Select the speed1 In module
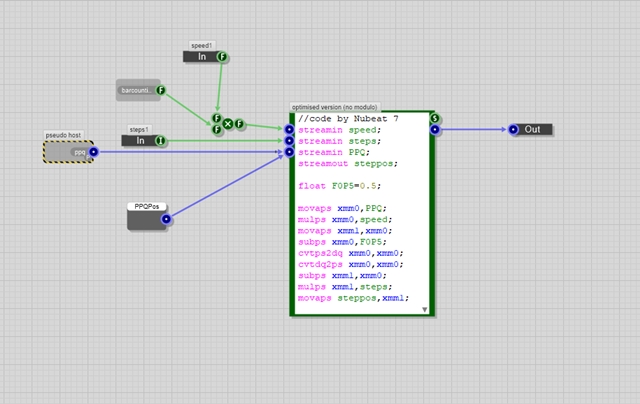The image size is (640, 404). point(201,58)
